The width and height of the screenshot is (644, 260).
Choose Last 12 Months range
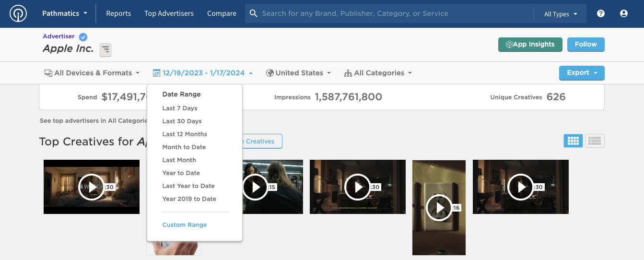pyautogui.click(x=185, y=134)
